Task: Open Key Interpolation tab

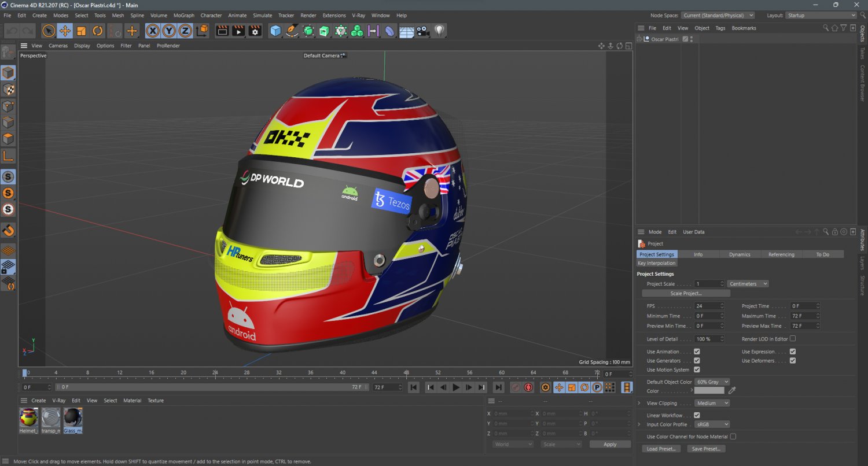Action: click(x=657, y=263)
